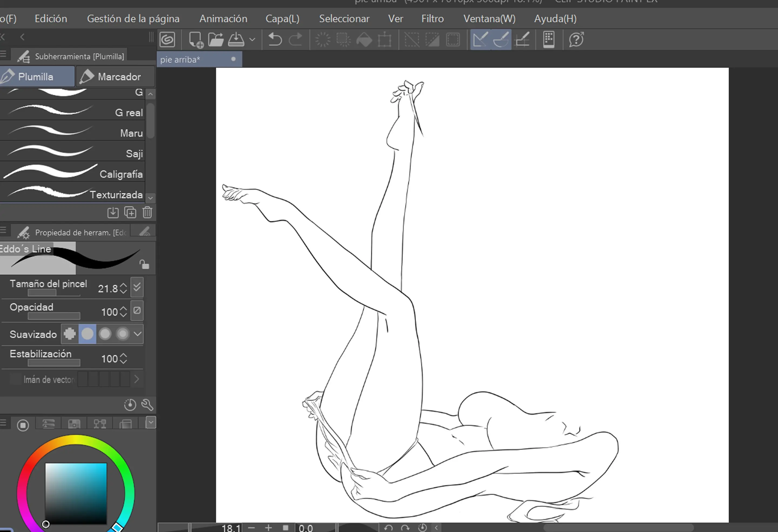Viewport: 778px width, 532px height.
Task: Click the Opacidad slider
Action: (54, 316)
